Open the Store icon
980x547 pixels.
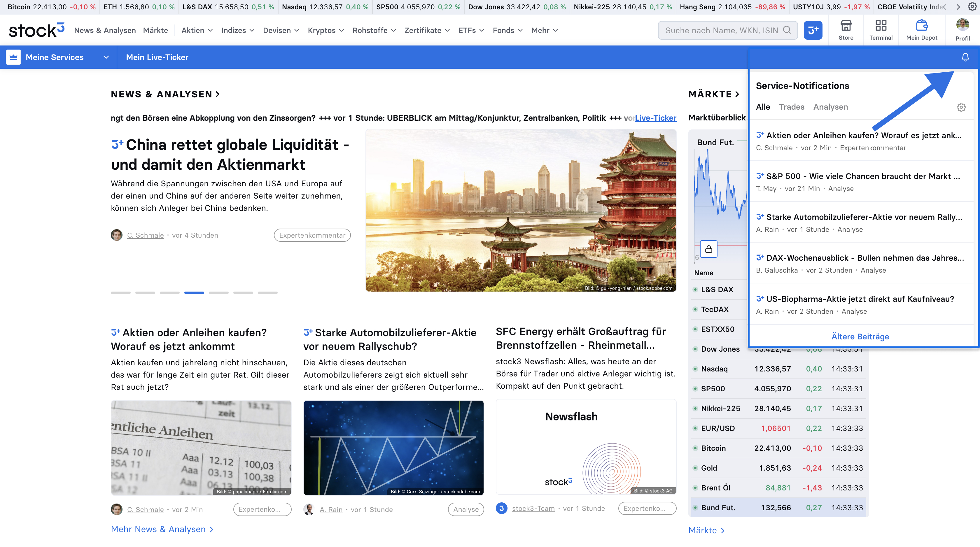pyautogui.click(x=846, y=30)
